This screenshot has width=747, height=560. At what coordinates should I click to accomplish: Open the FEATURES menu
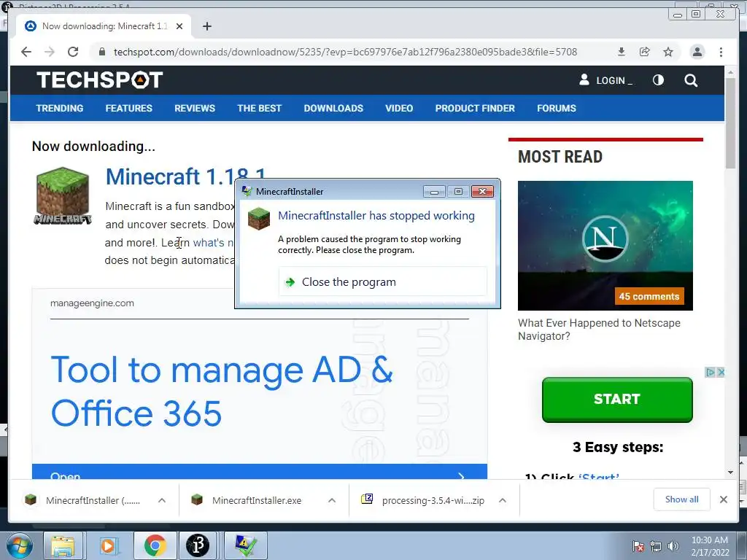[128, 108]
